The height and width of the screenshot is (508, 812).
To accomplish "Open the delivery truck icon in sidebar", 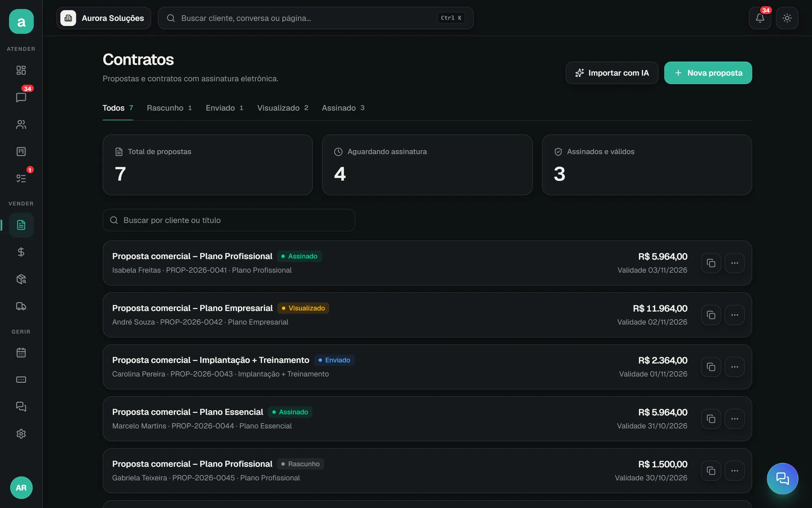I will [21, 306].
